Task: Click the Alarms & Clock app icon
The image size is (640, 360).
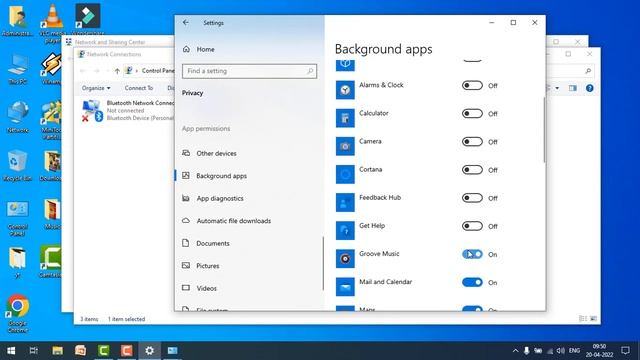Action: point(345,90)
